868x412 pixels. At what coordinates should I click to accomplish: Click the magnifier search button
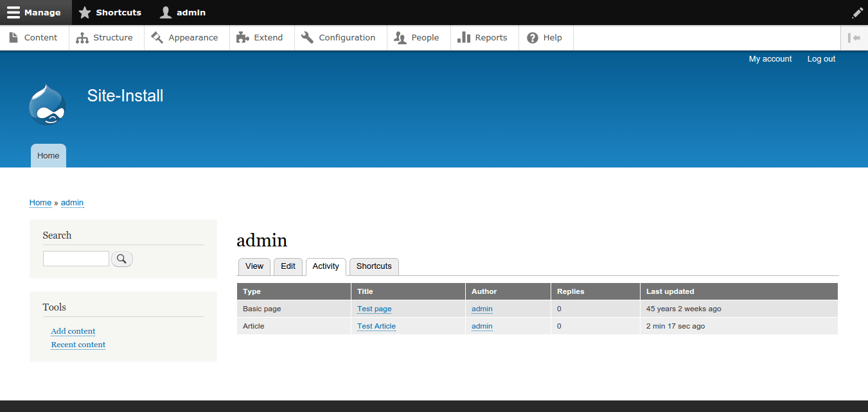pos(122,259)
